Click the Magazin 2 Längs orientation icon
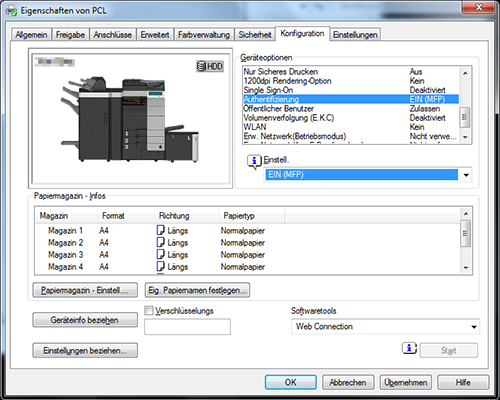The image size is (500, 400). [160, 242]
